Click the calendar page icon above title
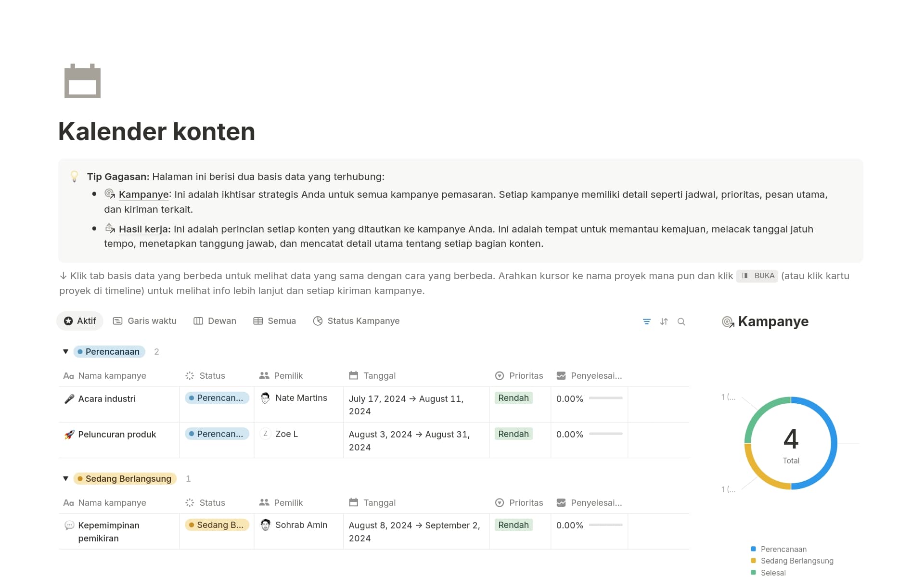The height and width of the screenshot is (577, 924). click(82, 81)
